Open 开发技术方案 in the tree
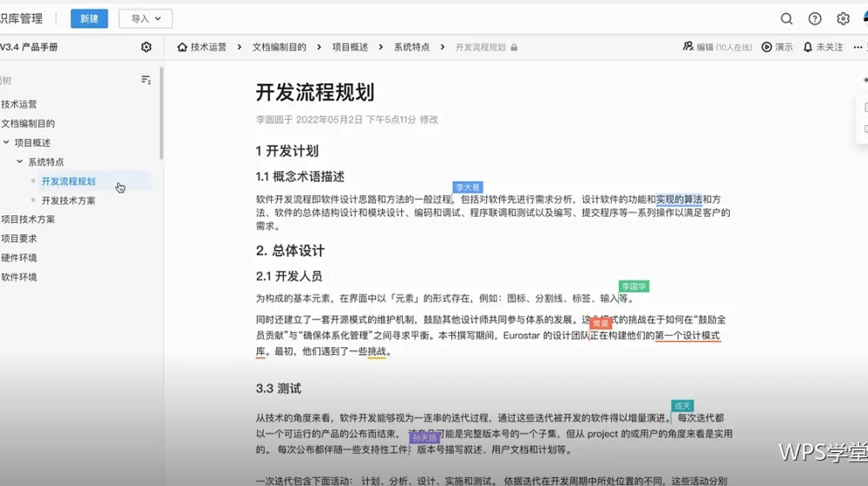 coord(68,200)
